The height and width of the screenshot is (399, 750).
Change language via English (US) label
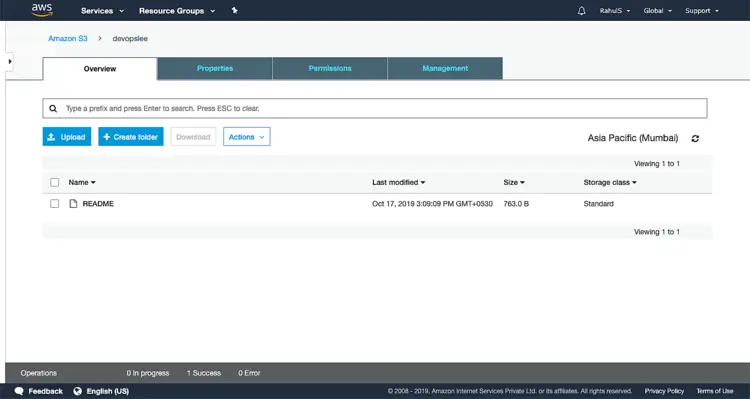coord(108,391)
